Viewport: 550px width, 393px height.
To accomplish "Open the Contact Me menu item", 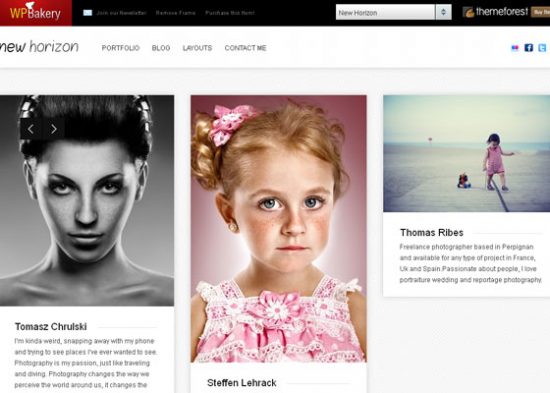I will (246, 48).
